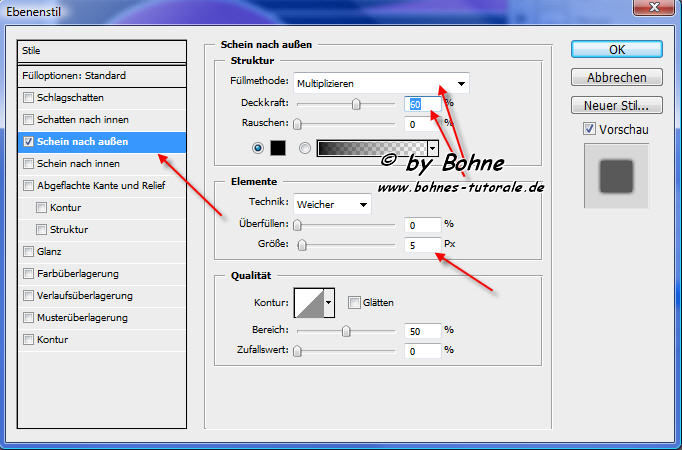Click the Deckkraft slider handle

coord(355,103)
